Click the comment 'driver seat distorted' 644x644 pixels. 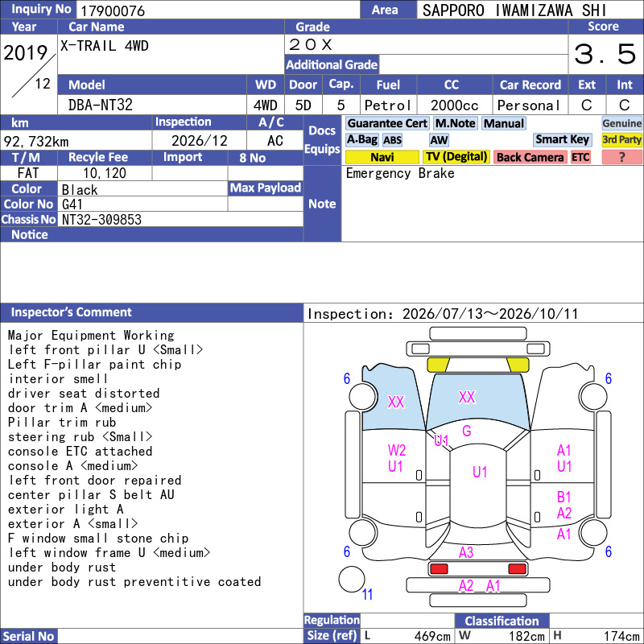coord(84,393)
